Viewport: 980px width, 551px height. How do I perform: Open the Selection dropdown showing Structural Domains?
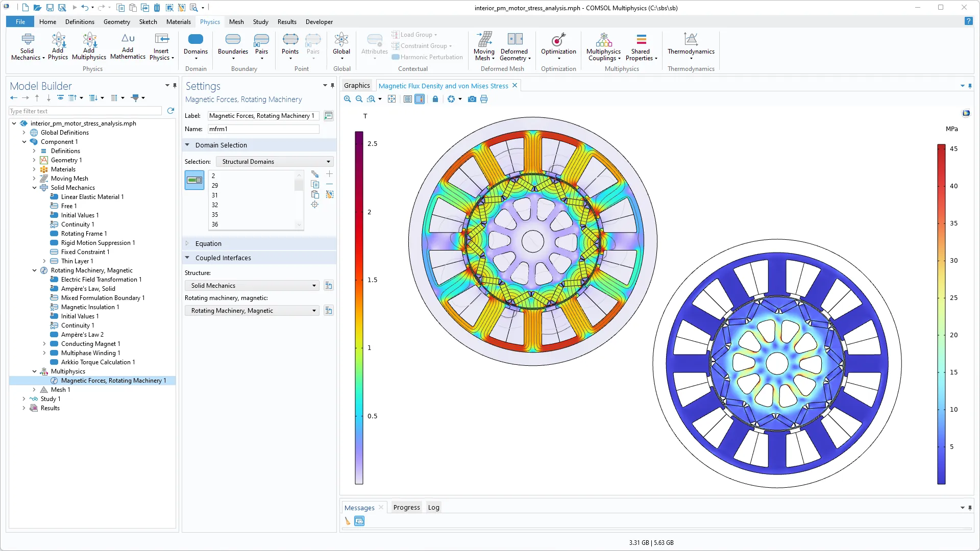[x=275, y=162]
